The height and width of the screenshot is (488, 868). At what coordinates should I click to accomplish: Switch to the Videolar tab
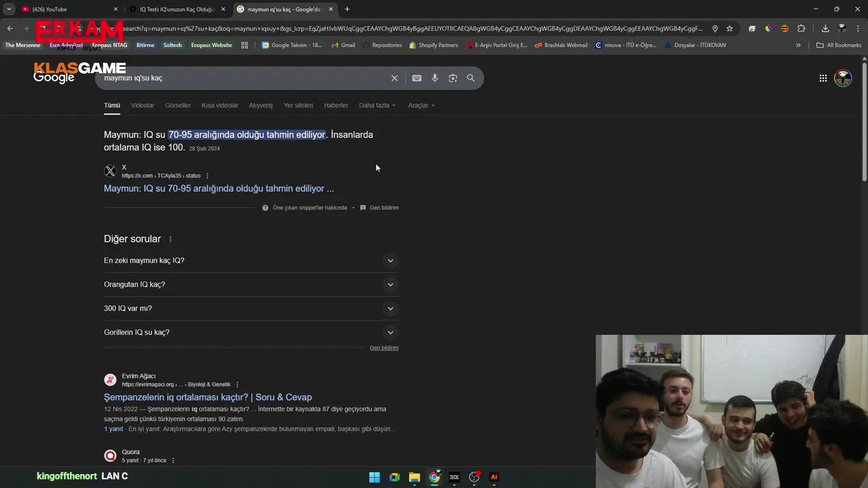coord(142,105)
